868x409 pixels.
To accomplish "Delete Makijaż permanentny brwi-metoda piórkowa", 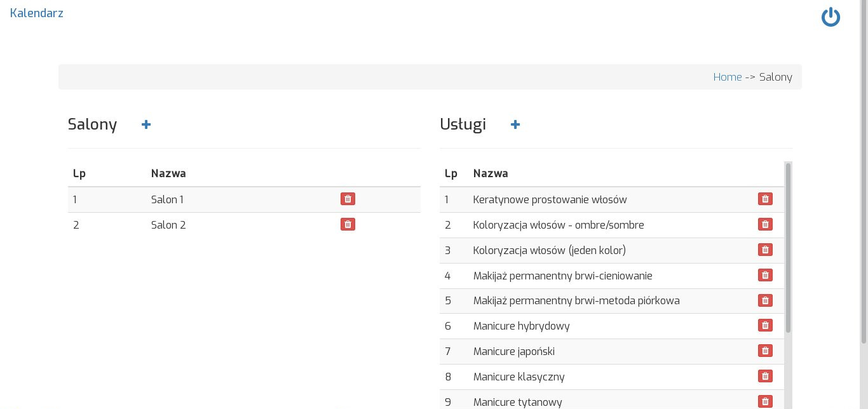I will pyautogui.click(x=765, y=300).
